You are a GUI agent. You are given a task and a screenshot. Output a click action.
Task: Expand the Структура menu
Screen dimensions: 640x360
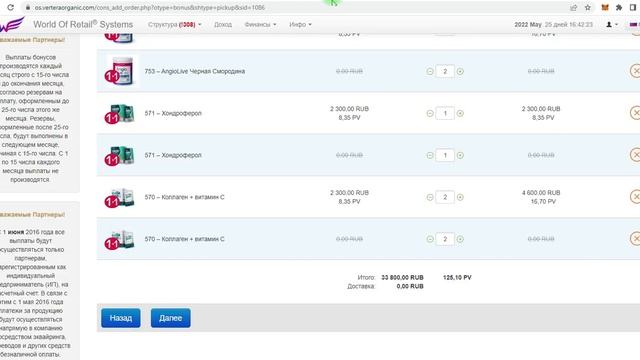tap(175, 24)
